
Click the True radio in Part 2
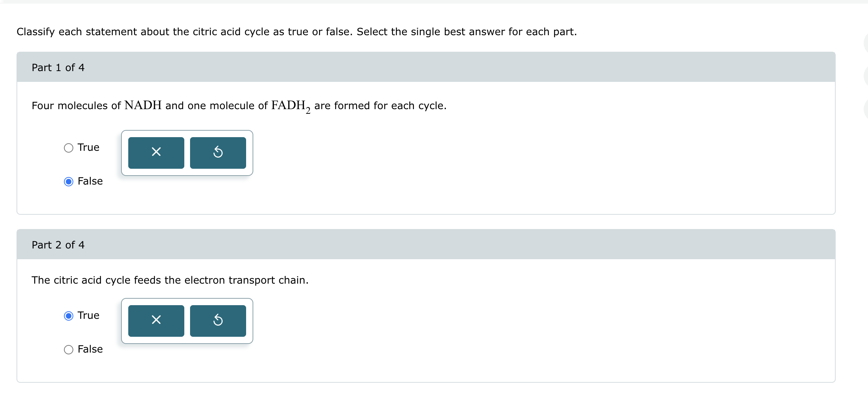click(68, 316)
